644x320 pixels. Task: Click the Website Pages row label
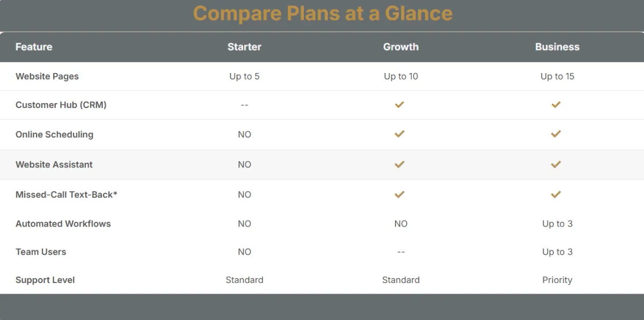(47, 76)
